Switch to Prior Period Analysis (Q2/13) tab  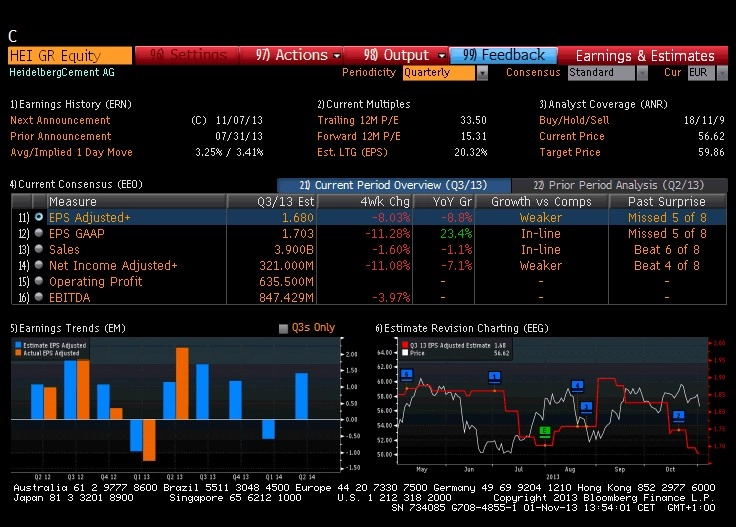[x=619, y=185]
